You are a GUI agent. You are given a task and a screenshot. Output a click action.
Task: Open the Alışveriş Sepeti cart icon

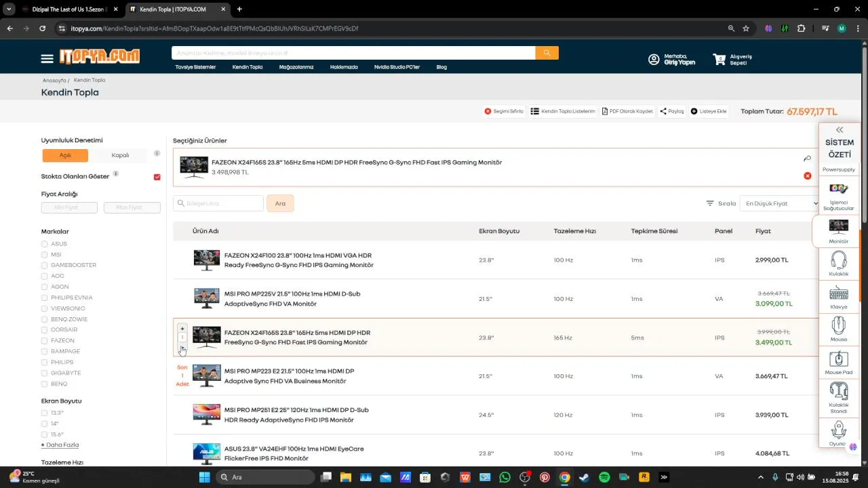719,59
